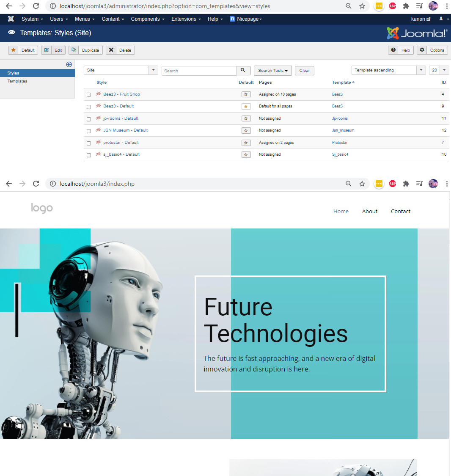Reload the upper browser page

[36, 6]
